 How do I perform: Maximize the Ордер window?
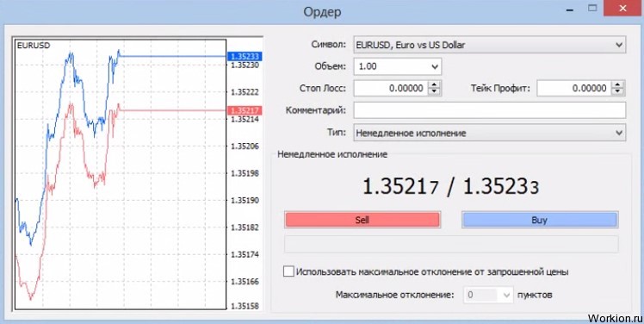592,8
